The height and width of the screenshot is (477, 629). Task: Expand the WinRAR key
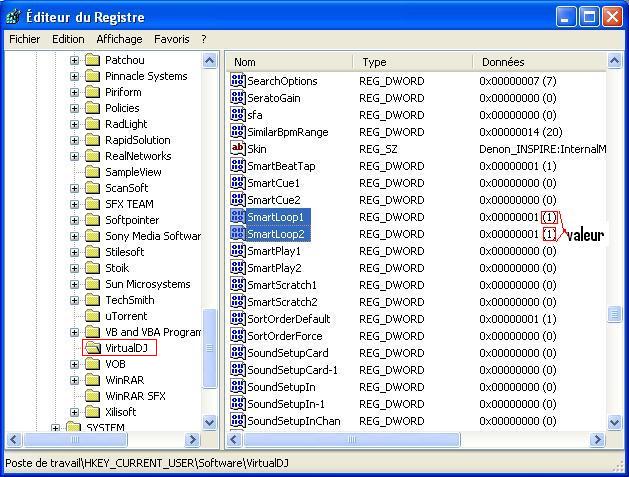[74, 380]
